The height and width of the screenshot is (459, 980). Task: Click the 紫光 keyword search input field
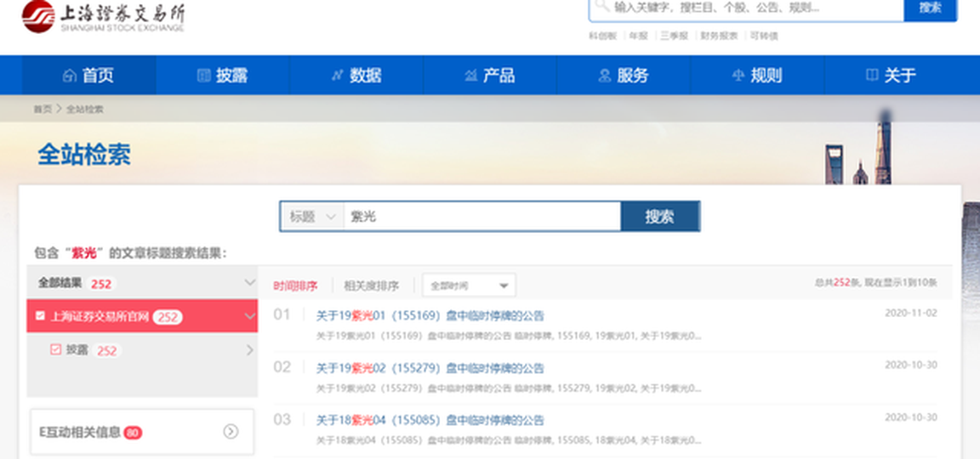tap(481, 217)
